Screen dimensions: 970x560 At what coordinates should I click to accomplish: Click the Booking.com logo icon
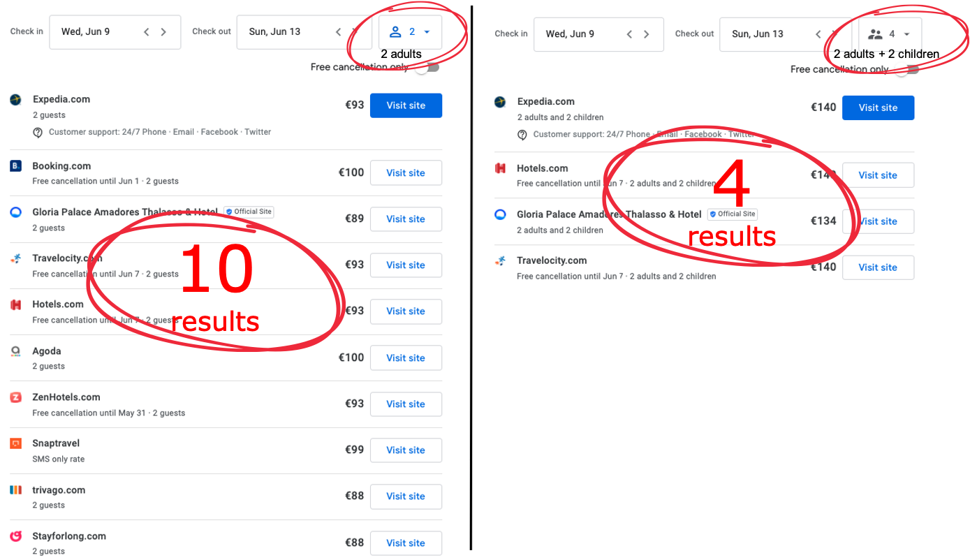[15, 166]
